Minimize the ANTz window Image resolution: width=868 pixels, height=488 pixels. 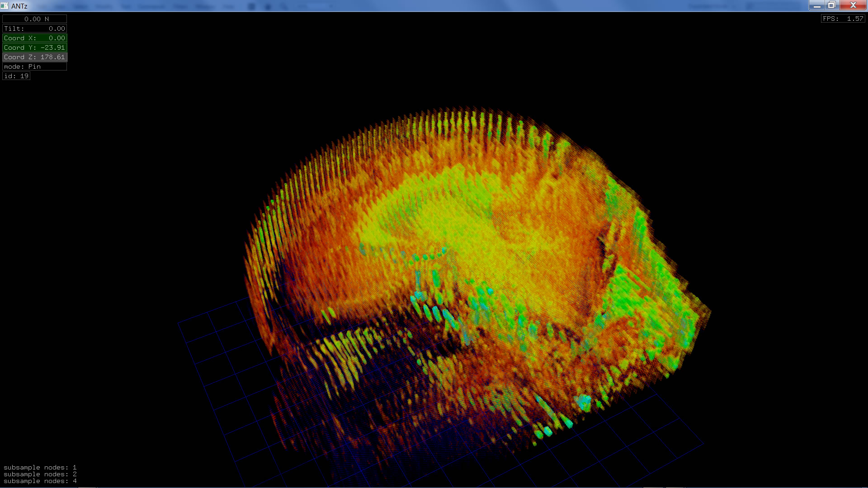(x=816, y=5)
